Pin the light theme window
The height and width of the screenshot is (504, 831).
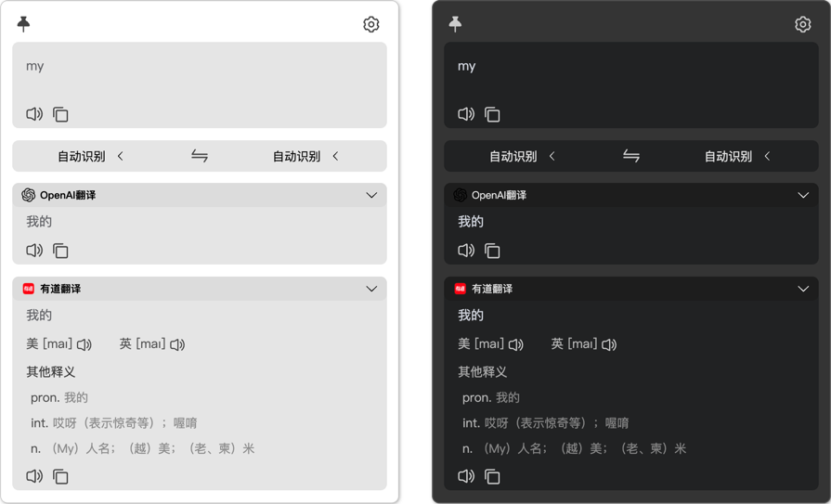coord(23,24)
